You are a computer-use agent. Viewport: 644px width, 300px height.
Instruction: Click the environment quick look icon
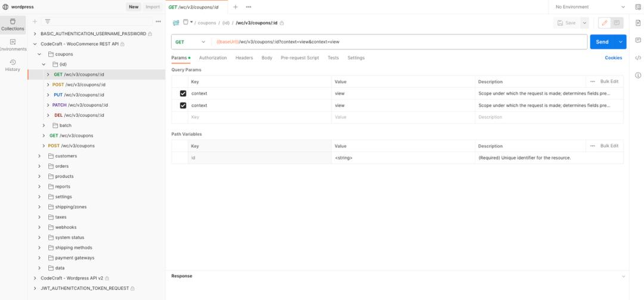(638, 7)
